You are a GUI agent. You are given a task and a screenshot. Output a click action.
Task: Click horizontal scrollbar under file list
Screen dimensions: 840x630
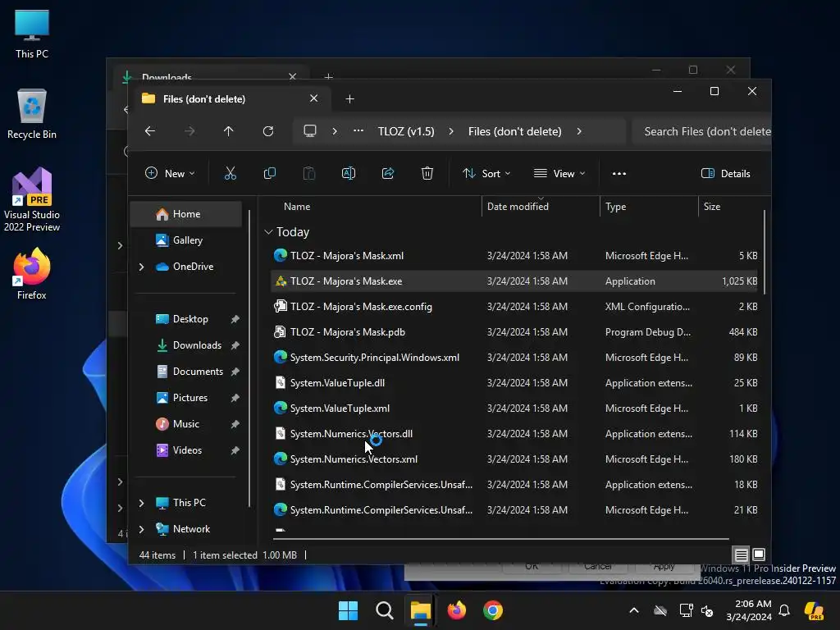(501, 538)
